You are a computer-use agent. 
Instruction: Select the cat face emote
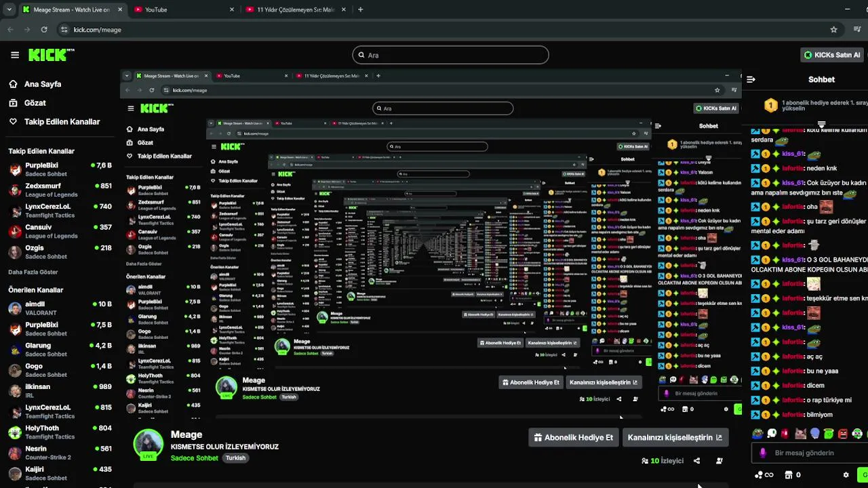click(801, 434)
